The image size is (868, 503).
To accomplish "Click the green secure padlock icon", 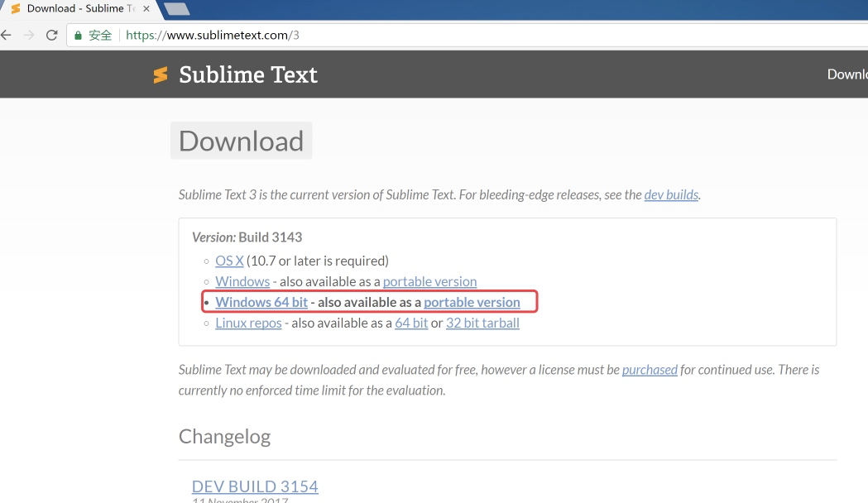I will (78, 36).
